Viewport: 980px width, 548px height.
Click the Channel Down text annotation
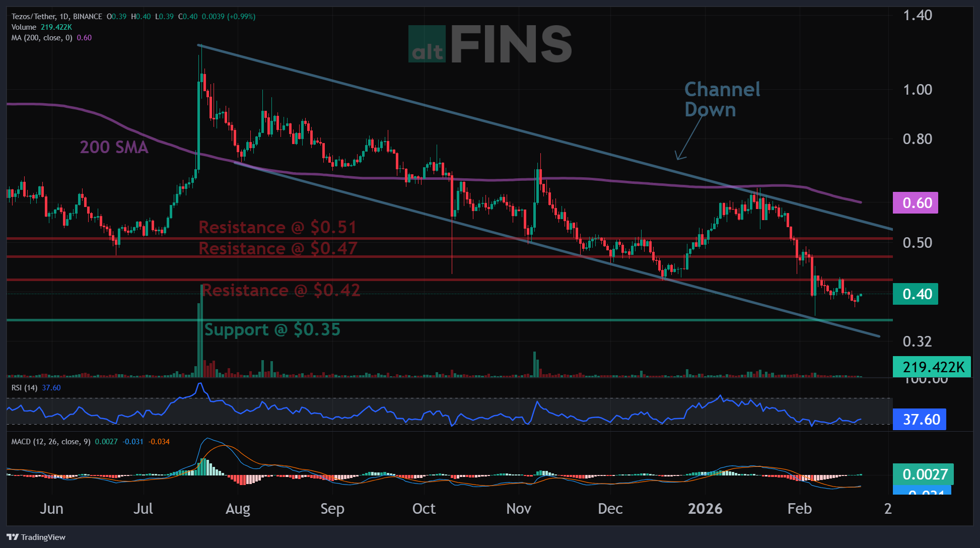click(x=722, y=99)
